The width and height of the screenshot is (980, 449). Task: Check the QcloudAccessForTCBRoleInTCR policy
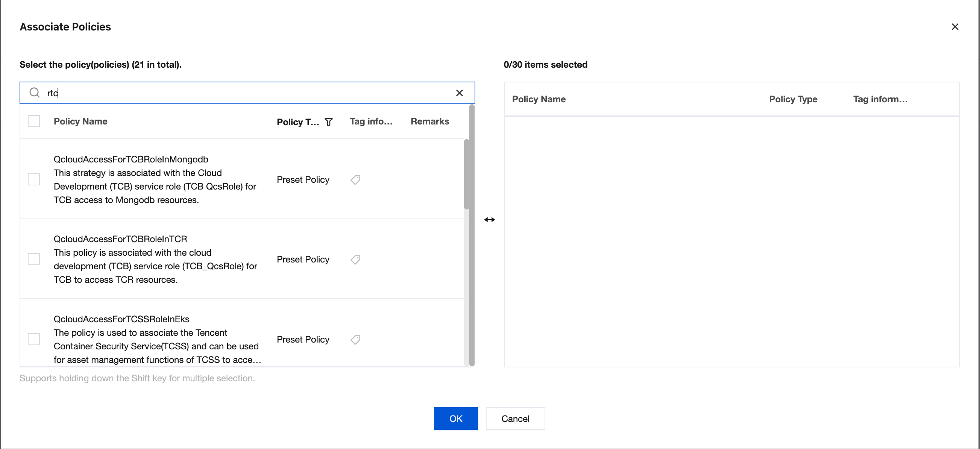(34, 259)
